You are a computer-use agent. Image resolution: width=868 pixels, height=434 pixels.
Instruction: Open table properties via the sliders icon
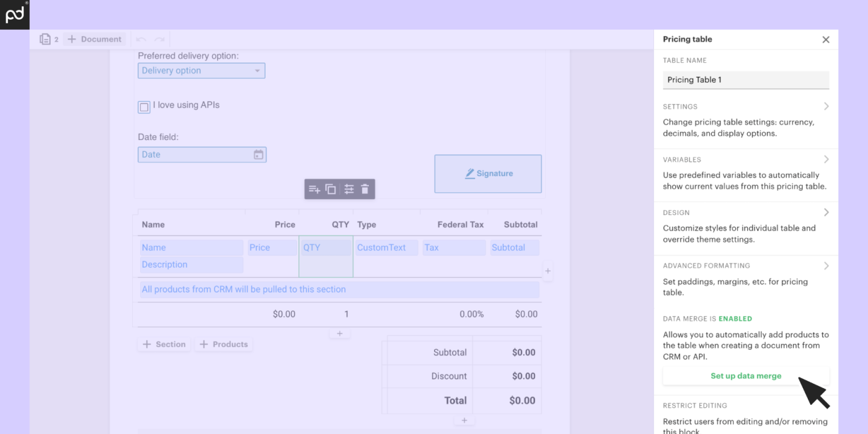point(348,189)
